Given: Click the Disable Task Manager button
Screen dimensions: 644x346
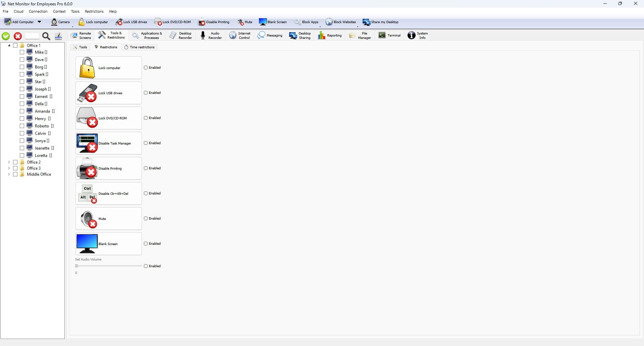Looking at the screenshot, I should 109,143.
